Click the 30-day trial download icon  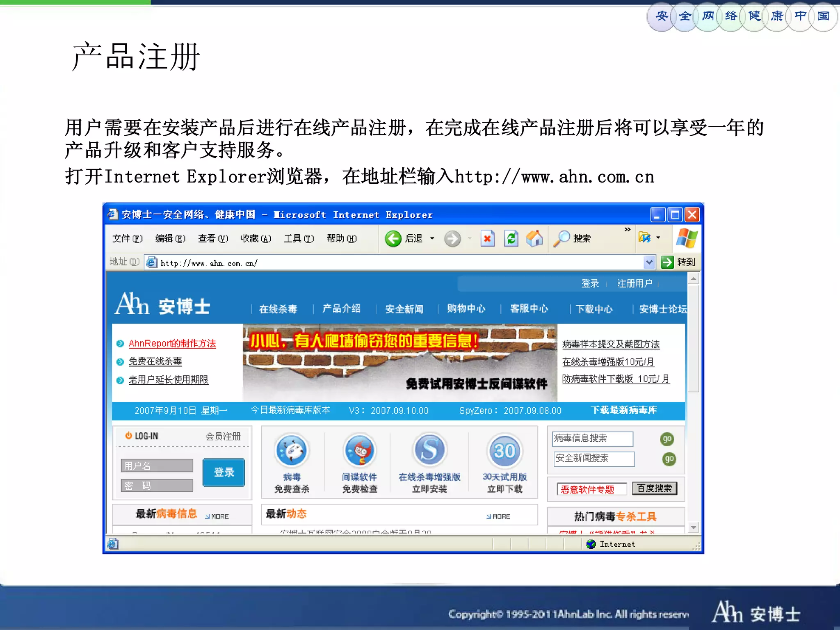504,450
